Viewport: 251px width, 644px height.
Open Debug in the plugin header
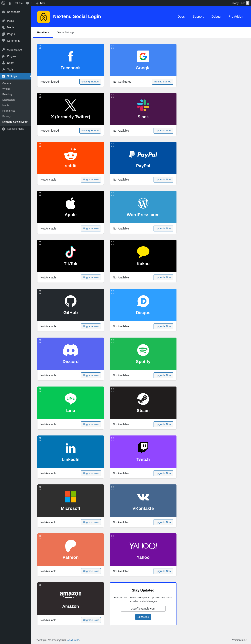click(x=216, y=16)
